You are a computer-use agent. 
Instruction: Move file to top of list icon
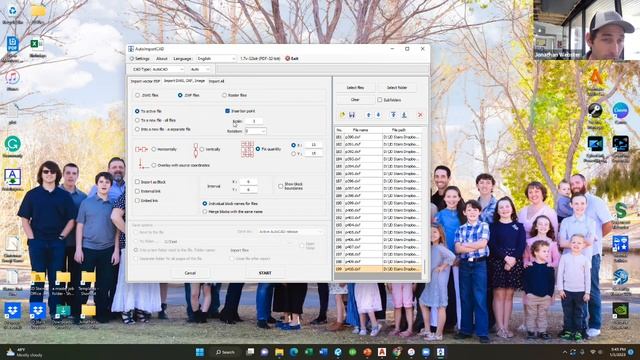[393, 115]
